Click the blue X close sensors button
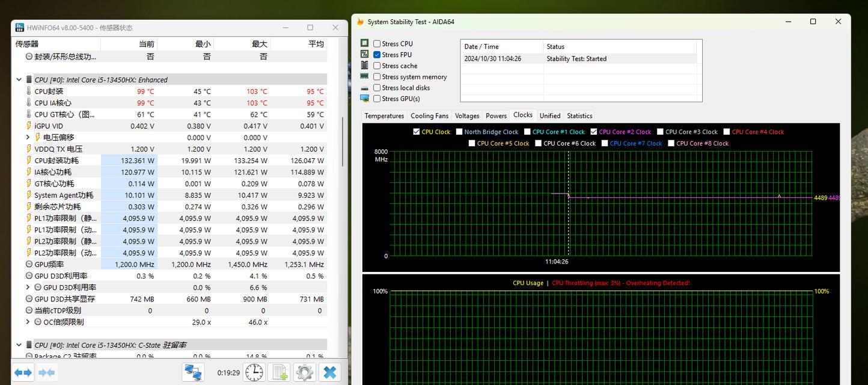Screen dimensions: 868x385 329,372
